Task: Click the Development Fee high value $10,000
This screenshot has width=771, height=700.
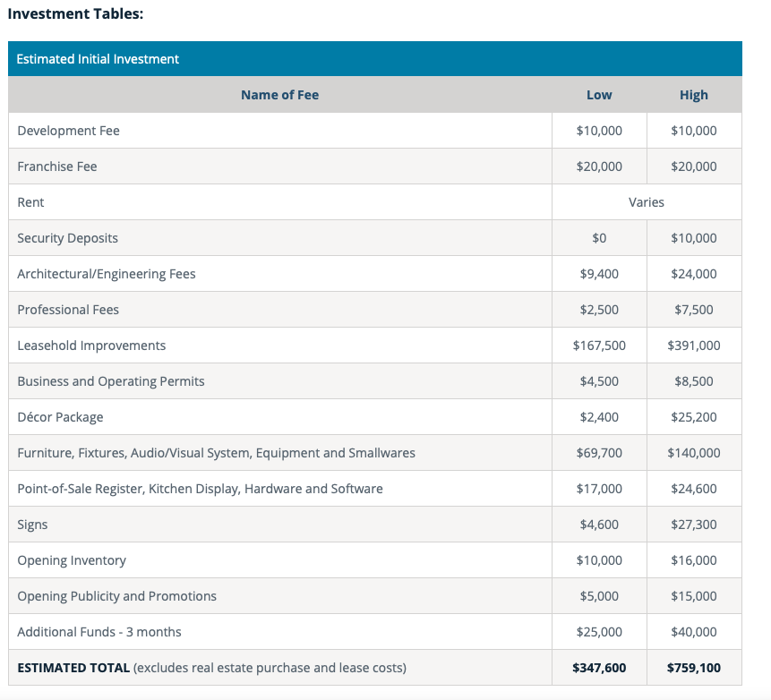Action: click(694, 131)
